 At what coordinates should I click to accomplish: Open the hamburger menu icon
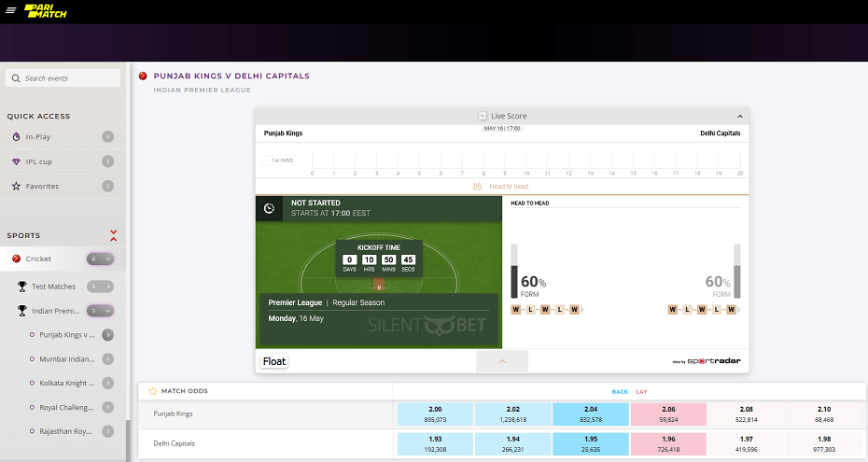pos(10,10)
